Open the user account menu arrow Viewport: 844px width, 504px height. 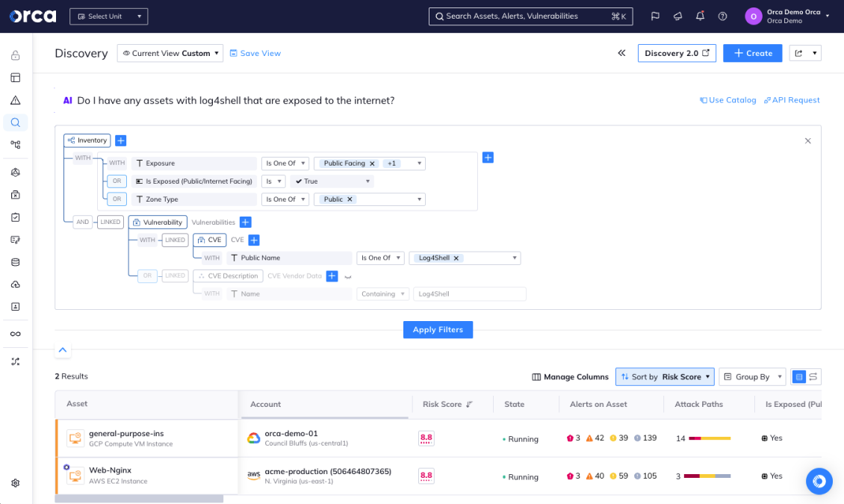[828, 16]
